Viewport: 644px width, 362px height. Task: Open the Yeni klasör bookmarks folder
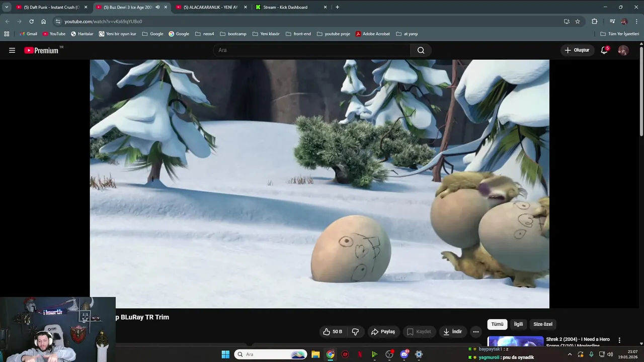[x=266, y=34]
